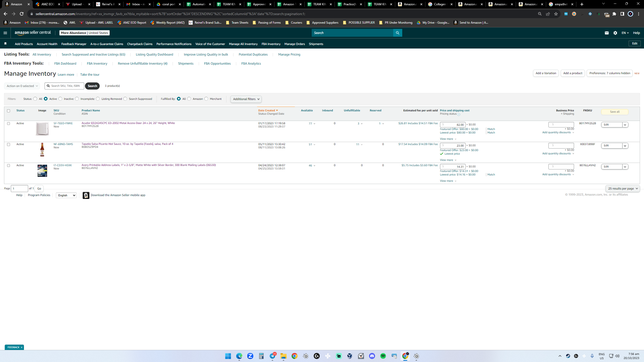Select the Inactive status filter
Screen dimensions: 644x362
[x=60, y=99]
